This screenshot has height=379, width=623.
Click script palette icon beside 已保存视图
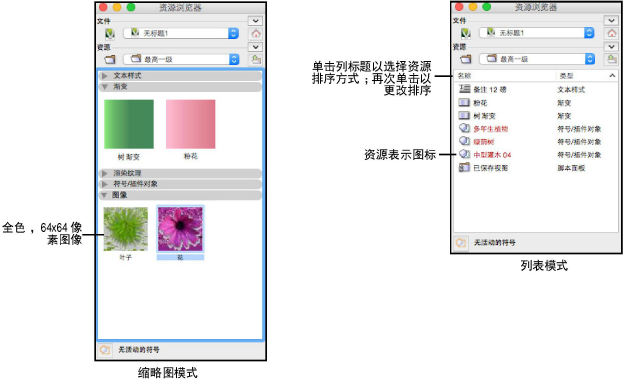[464, 167]
